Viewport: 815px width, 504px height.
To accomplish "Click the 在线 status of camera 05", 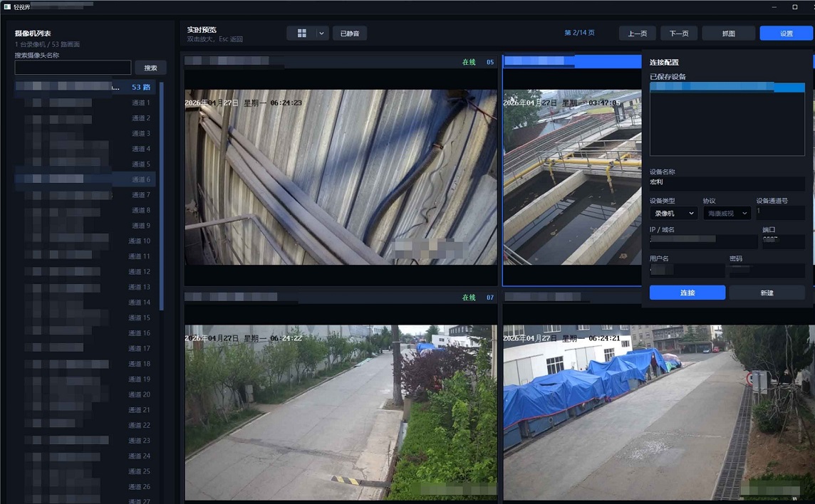I will [469, 62].
